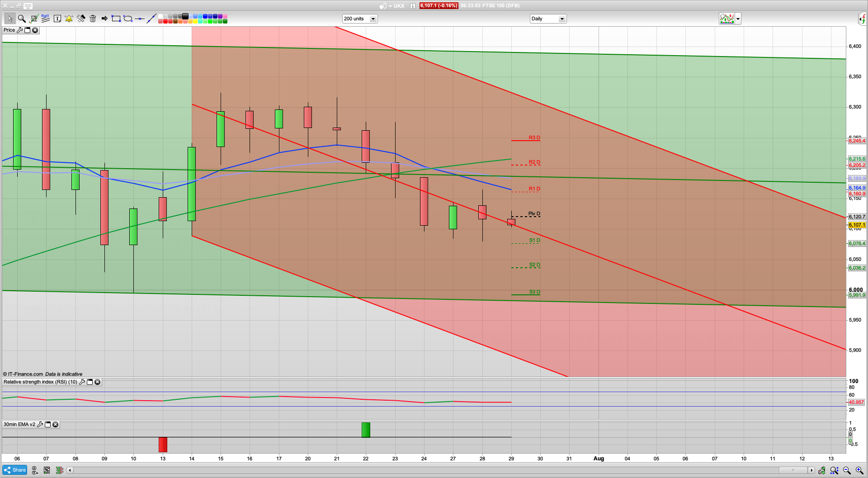Pick the yellow color swatch
868x478 pixels.
click(195, 21)
